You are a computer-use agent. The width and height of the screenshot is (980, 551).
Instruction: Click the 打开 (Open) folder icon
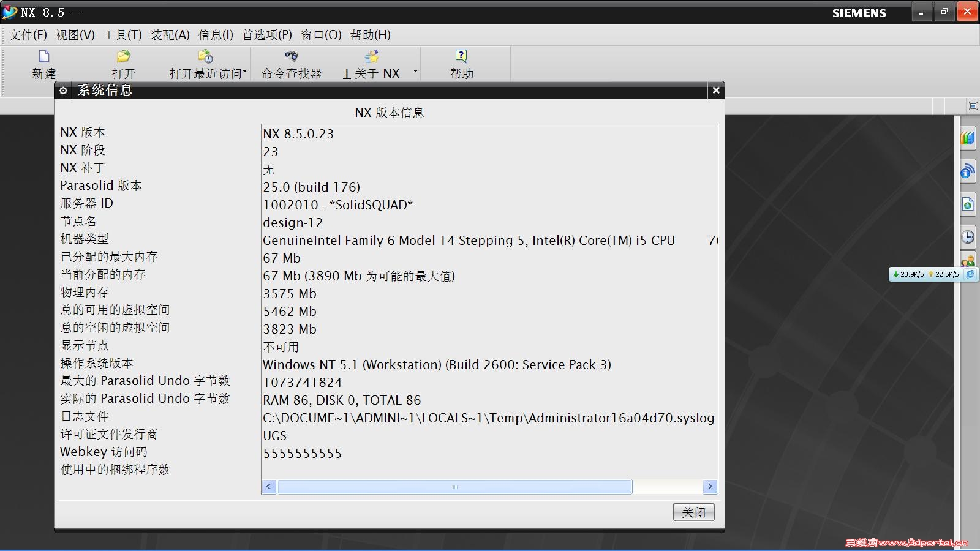[x=123, y=56]
